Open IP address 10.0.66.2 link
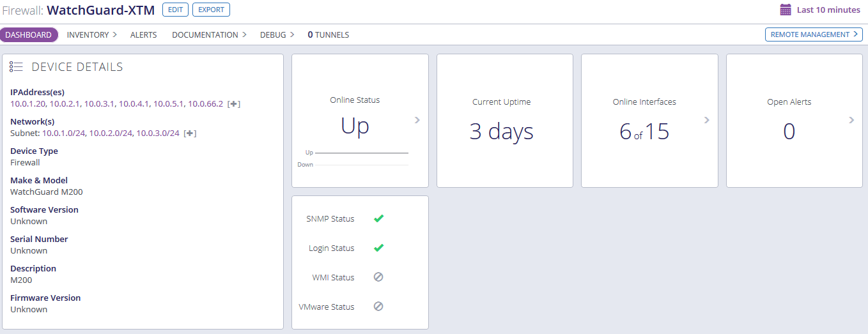The image size is (868, 334). [205, 104]
